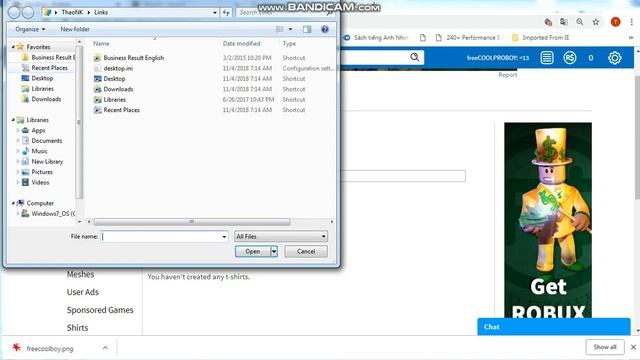Viewport: 640px width, 360px height.
Task: Click the Chrome bookmark star icon
Action: click(596, 22)
